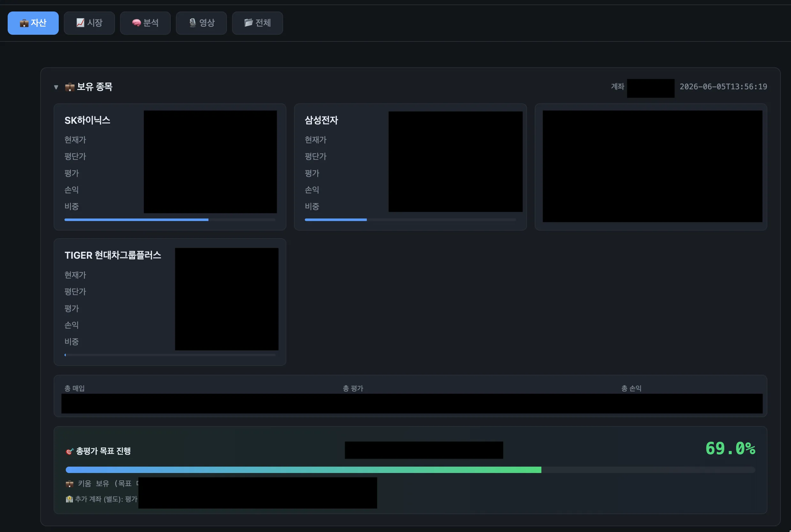Image resolution: width=791 pixels, height=532 pixels.
Task: Click the 총평가 목표 진행 gradient progress bar
Action: click(x=410, y=470)
